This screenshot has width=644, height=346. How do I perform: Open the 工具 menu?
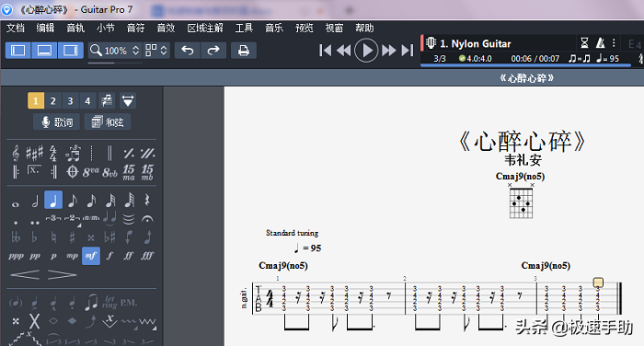tap(244, 28)
